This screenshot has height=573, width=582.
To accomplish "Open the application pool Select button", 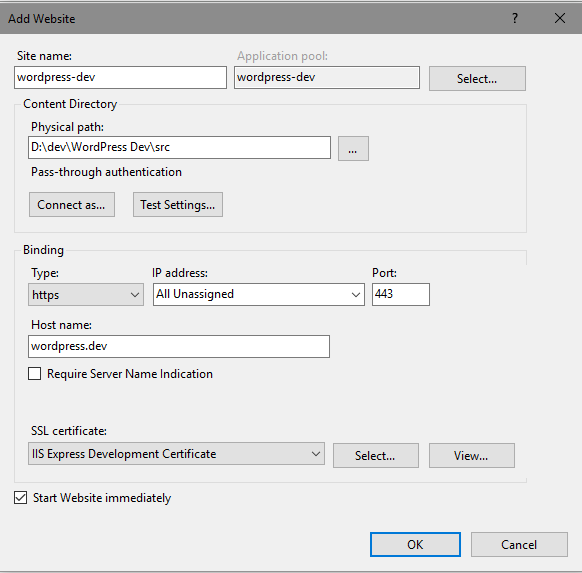I will click(x=477, y=78).
